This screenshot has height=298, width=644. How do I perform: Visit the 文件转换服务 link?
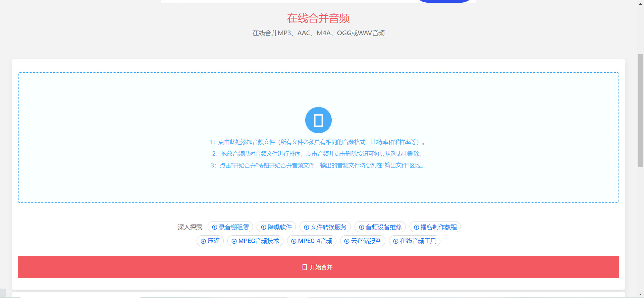[x=325, y=227]
